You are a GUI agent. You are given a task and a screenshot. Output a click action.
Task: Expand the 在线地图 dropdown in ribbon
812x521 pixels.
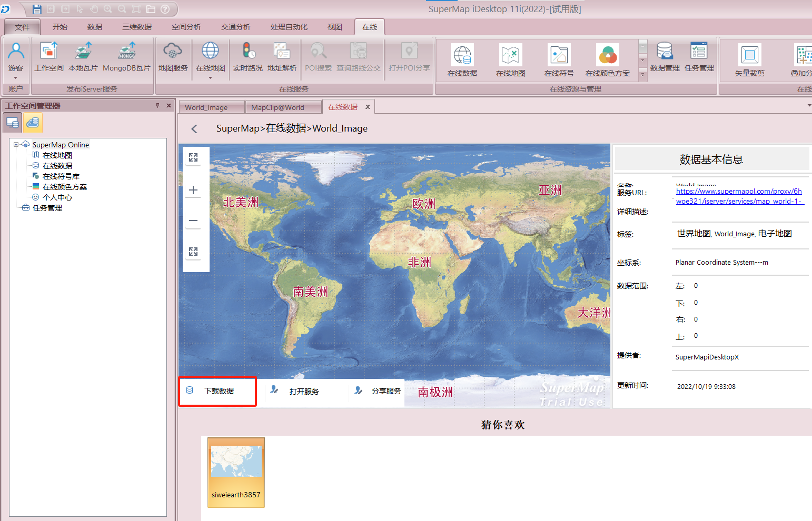click(x=210, y=78)
